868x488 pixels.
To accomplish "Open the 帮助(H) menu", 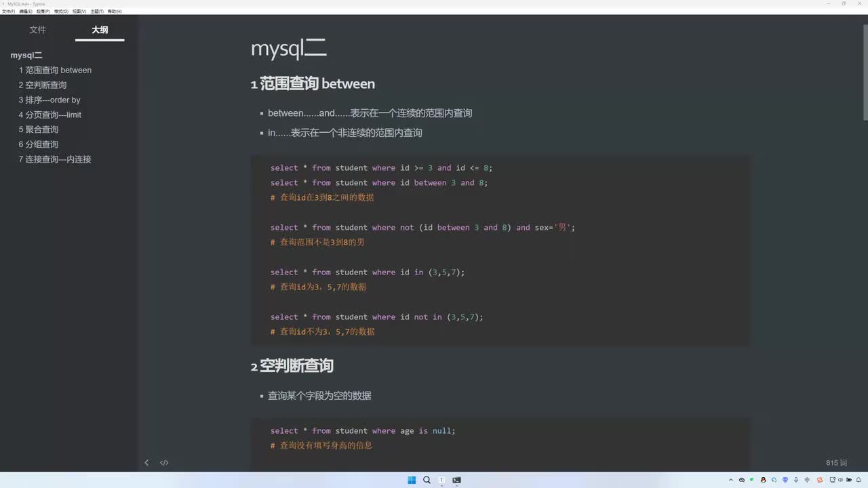I will click(115, 12).
